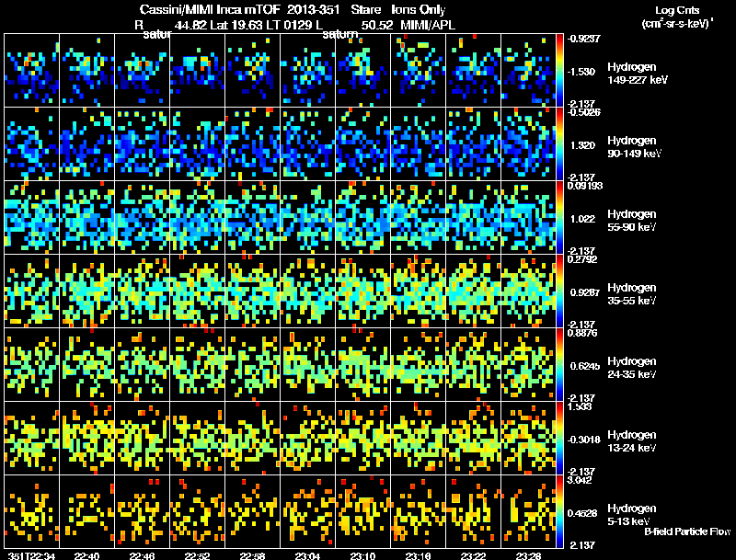Open the 35-55 keV image panel at 22:40

86,291
